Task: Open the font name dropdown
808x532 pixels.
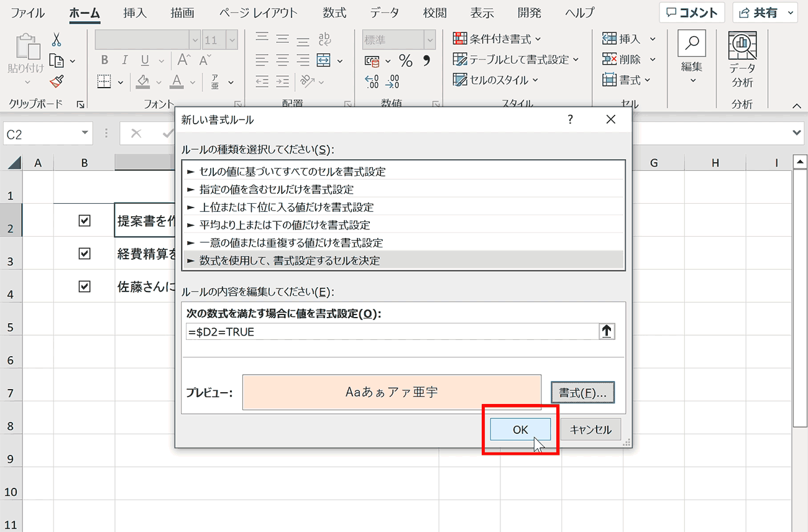Action: pyautogui.click(x=194, y=40)
